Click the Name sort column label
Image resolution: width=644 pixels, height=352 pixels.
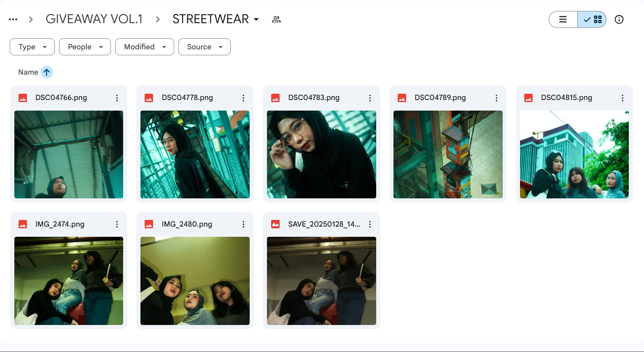[x=28, y=72]
